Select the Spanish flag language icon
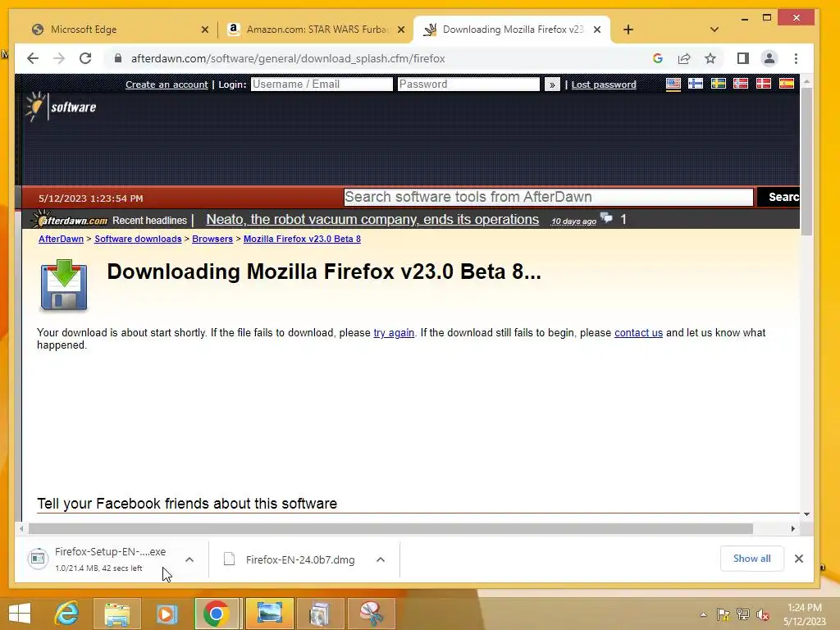 [x=787, y=84]
